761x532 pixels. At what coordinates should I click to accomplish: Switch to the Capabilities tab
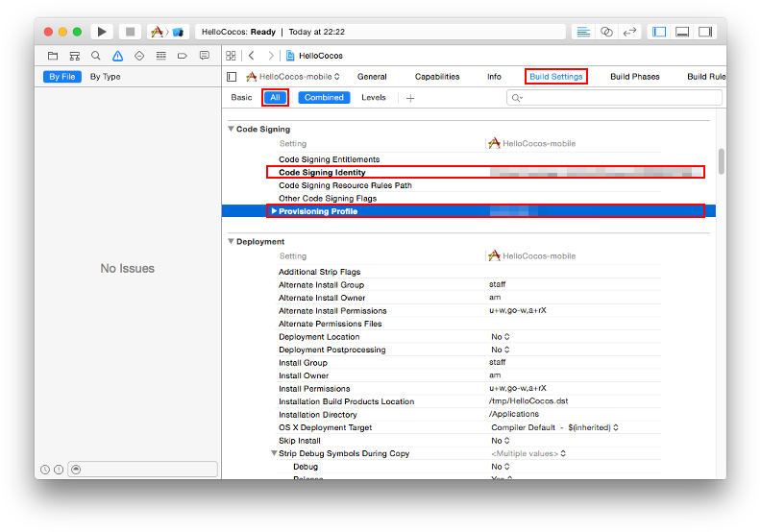437,77
